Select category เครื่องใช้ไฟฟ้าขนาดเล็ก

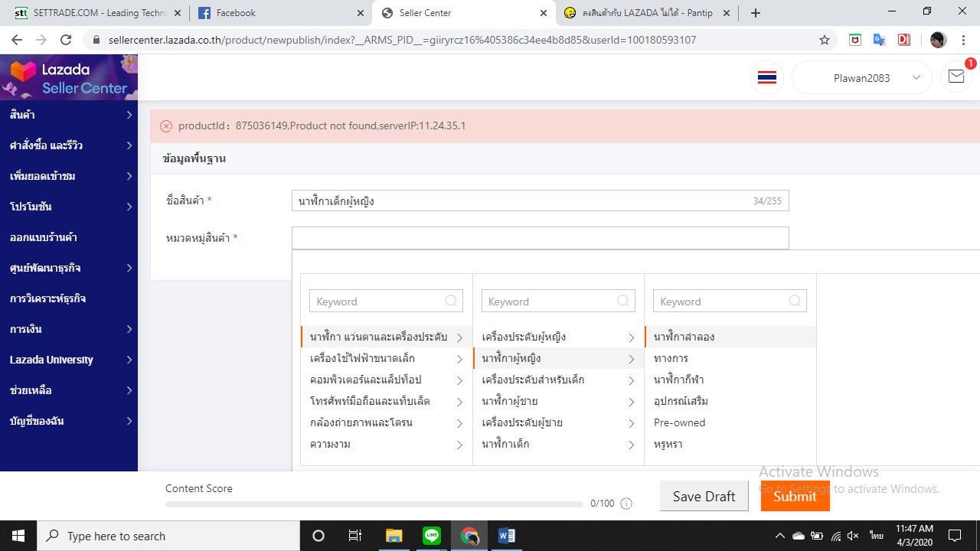coord(387,358)
